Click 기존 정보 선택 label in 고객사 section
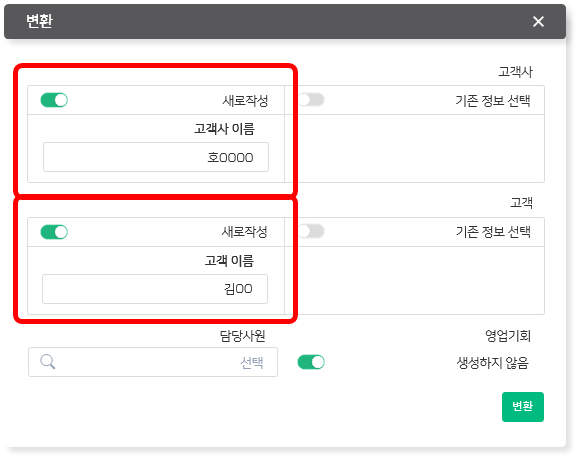The image size is (579, 460). click(493, 100)
